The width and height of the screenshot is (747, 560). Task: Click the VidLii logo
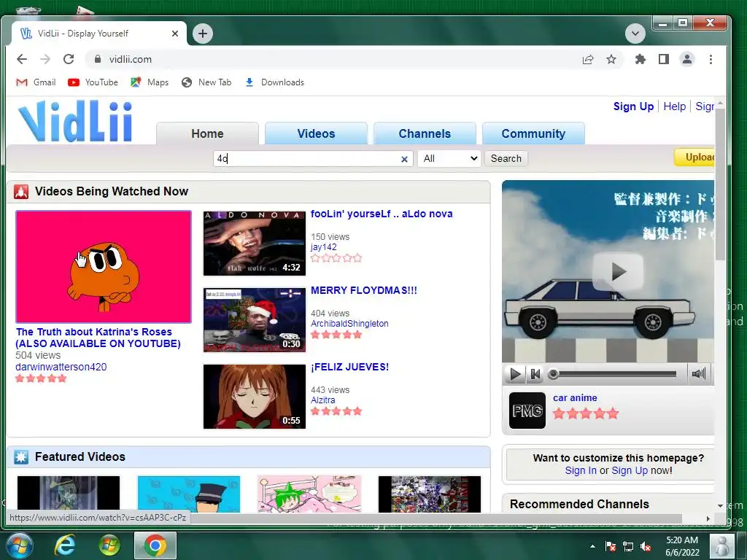coord(76,121)
